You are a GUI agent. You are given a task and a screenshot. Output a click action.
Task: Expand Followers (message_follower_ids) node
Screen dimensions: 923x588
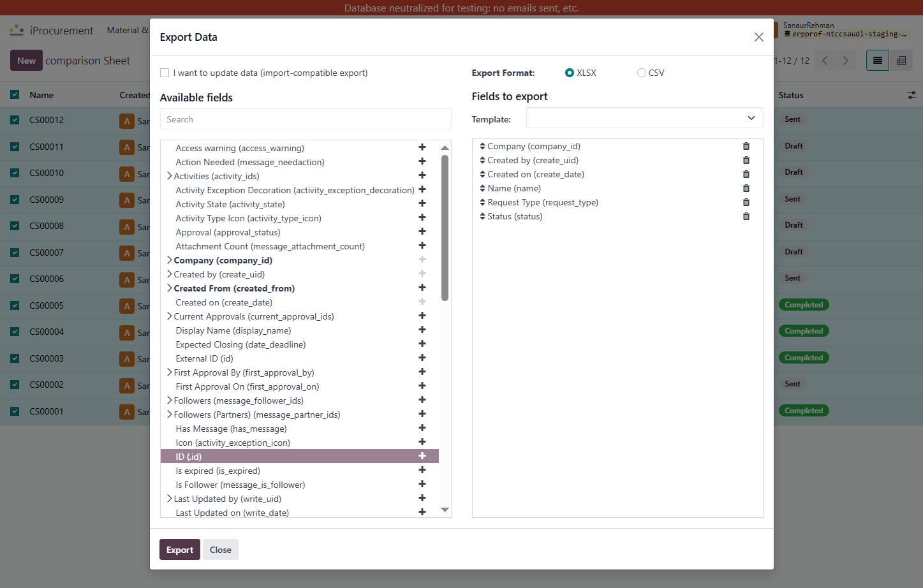(x=169, y=401)
